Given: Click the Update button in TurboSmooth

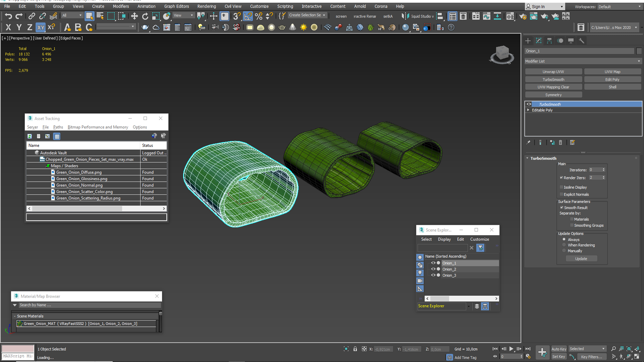Looking at the screenshot, I should tap(581, 259).
